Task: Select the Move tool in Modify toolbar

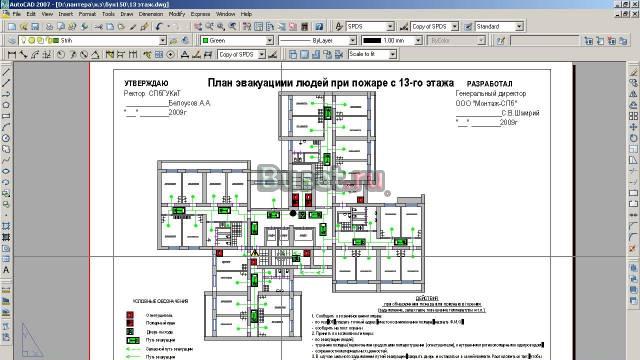Action: click(x=633, y=127)
